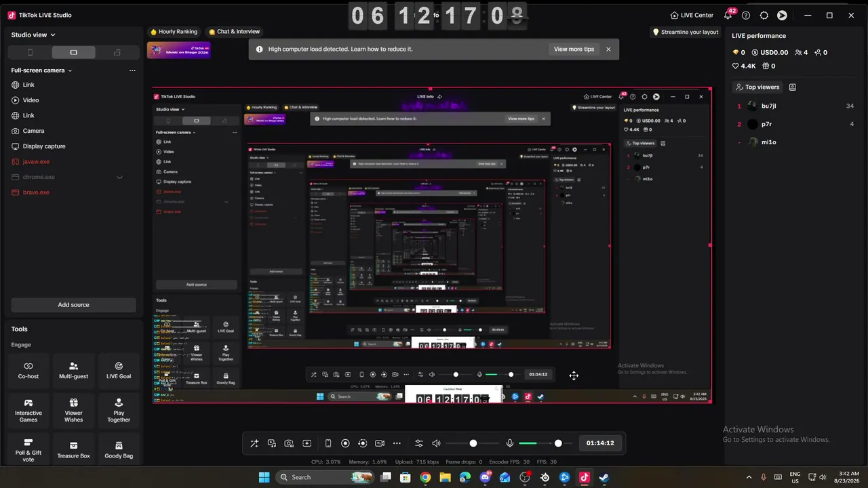This screenshot has width=868, height=488.
Task: Mute the microphone
Action: [510, 443]
